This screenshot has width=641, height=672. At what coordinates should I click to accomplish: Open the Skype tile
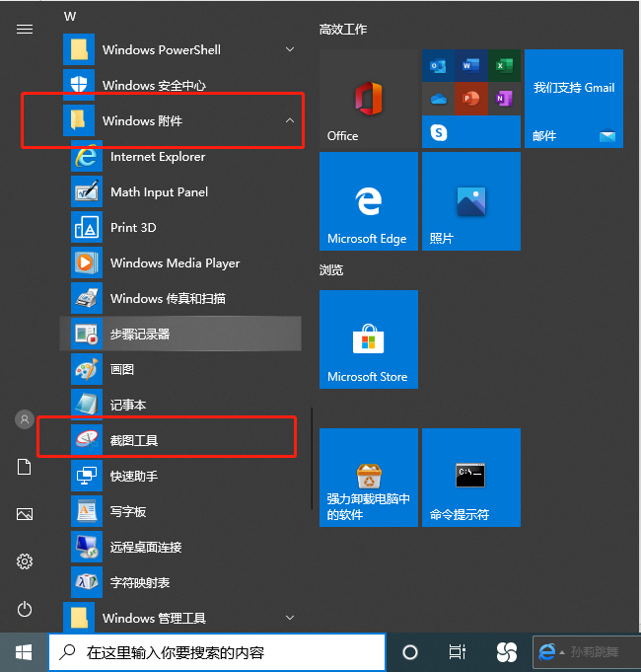tap(471, 132)
